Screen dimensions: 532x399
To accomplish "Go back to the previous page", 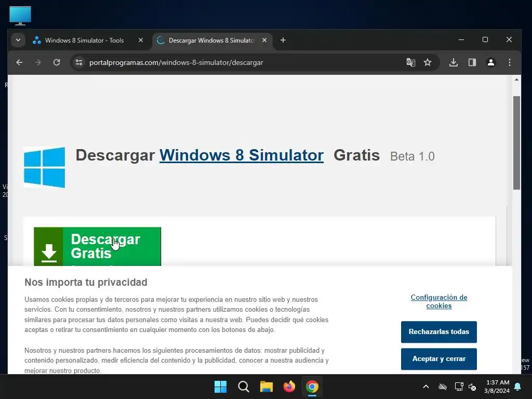I will 19,62.
